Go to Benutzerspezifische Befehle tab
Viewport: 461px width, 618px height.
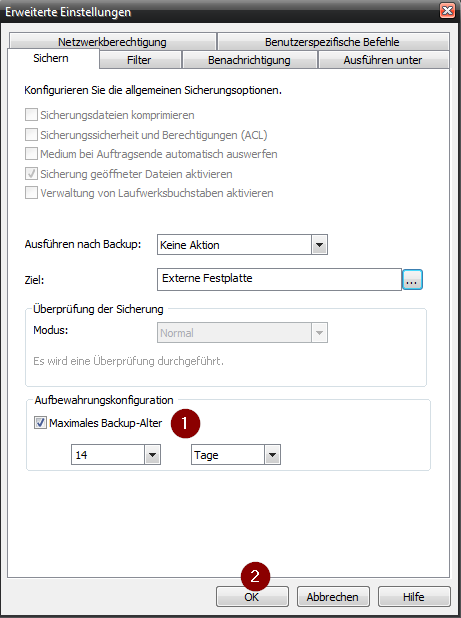coord(333,42)
